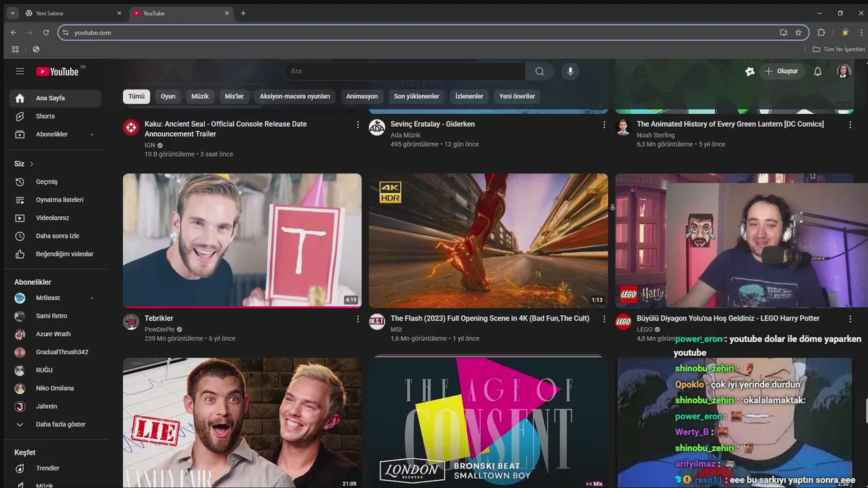Open Bronski Beat Smalltown Boy thumbnail
The image size is (868, 488).
(x=488, y=422)
